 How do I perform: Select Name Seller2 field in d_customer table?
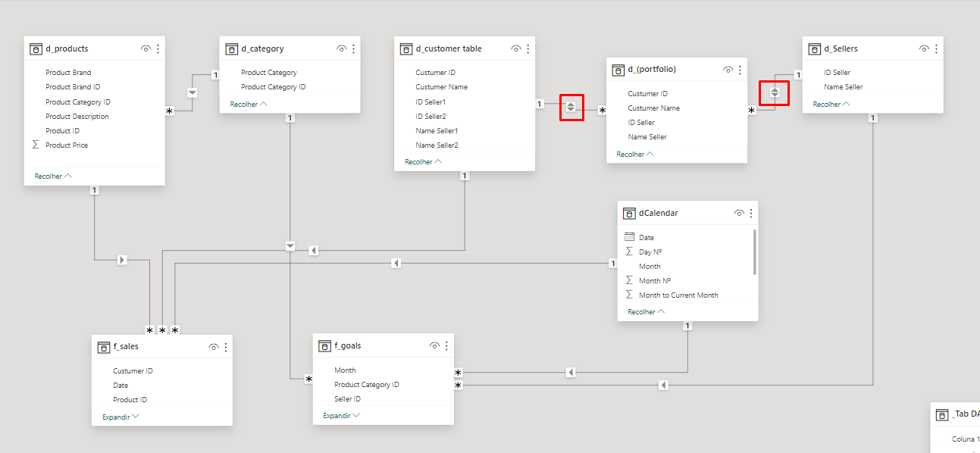(437, 145)
